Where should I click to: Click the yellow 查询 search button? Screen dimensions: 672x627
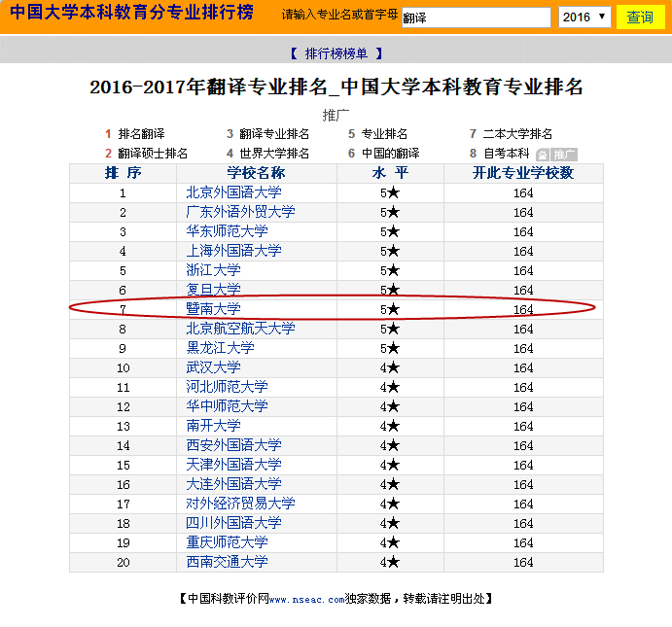tap(639, 17)
